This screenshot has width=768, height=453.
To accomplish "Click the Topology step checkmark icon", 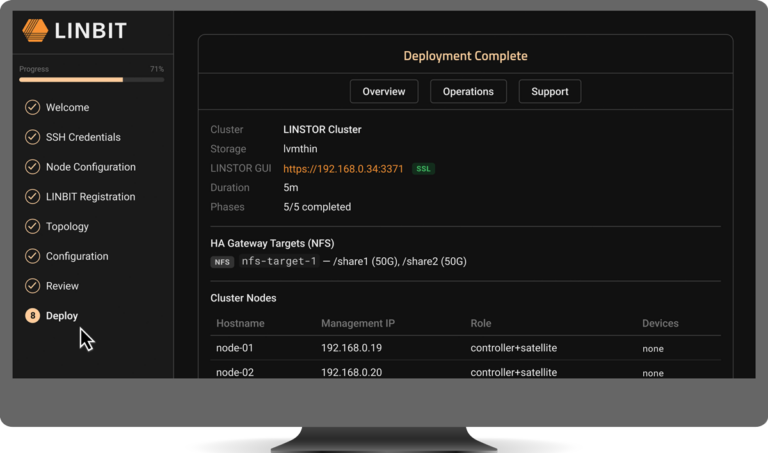I will click(x=32, y=226).
